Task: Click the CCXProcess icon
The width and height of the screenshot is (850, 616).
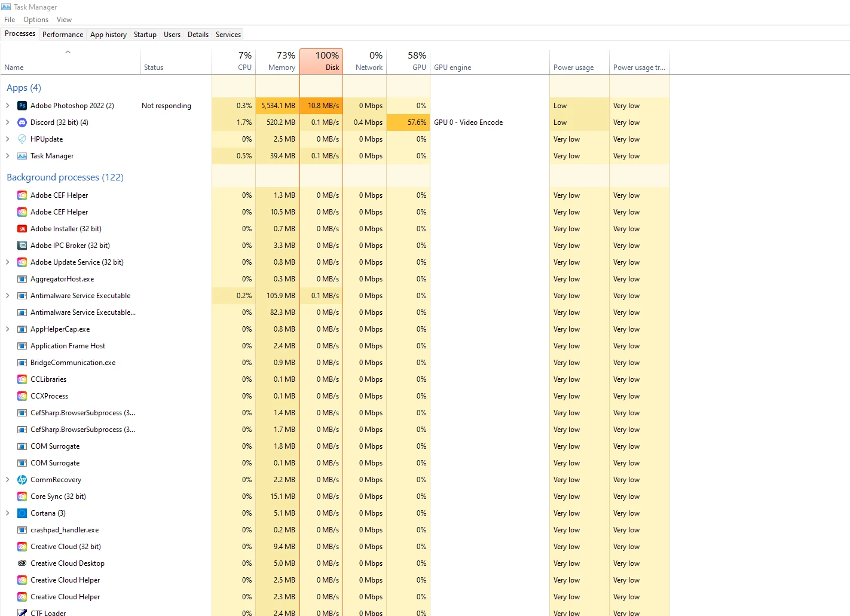Action: coord(22,396)
